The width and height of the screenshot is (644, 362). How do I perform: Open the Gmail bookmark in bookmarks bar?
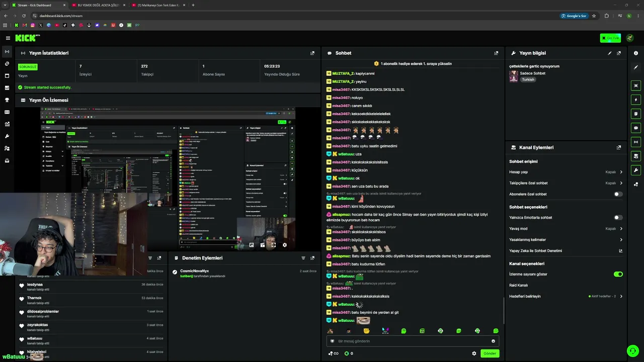coord(25,25)
